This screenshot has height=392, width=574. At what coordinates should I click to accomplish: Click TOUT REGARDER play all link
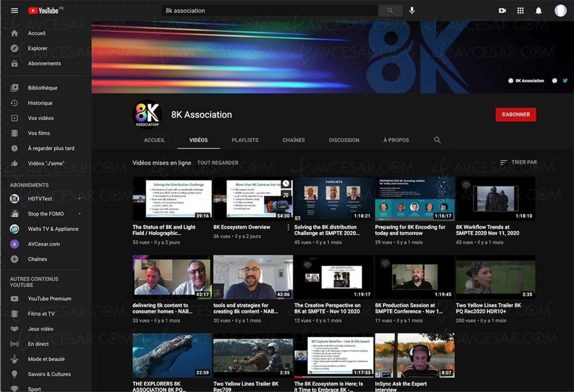coord(218,163)
